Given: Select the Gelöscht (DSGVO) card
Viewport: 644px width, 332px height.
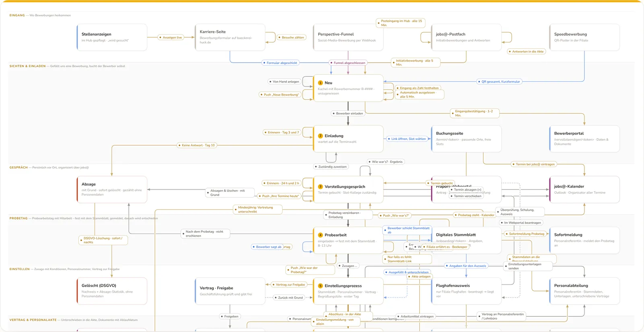Looking at the screenshot, I should pos(112,291).
